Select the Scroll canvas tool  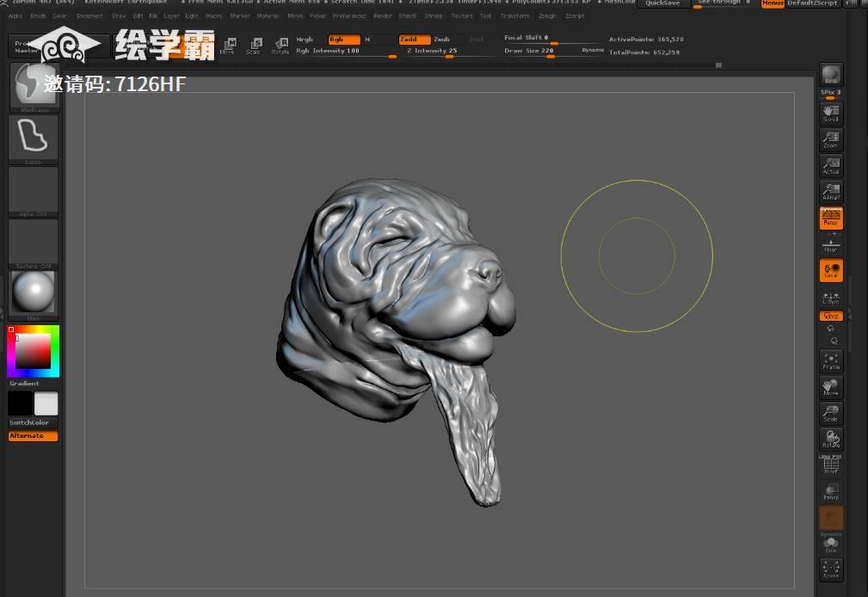[x=830, y=114]
